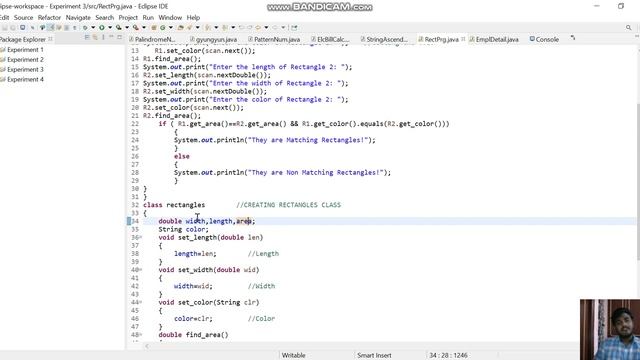
Task: Open the Project menu
Action: [x=128, y=18]
